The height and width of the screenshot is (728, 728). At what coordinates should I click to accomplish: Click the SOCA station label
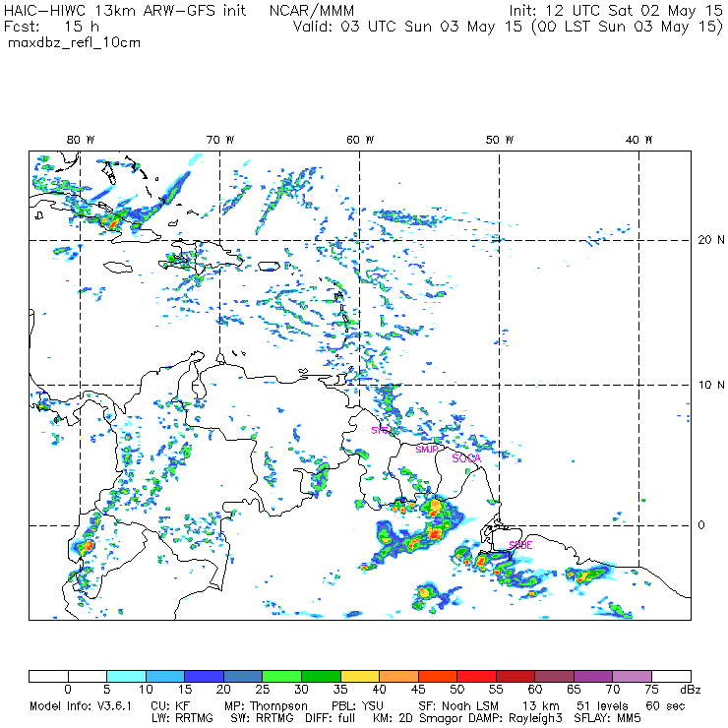coord(466,458)
